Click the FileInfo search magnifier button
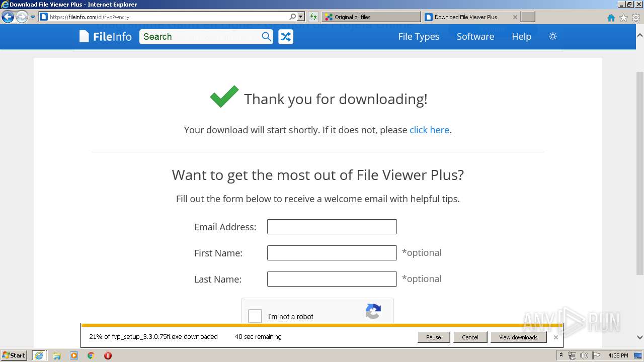644x362 pixels. click(267, 37)
